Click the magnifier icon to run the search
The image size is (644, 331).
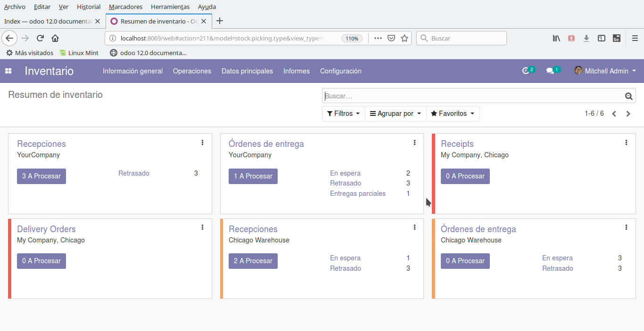pyautogui.click(x=628, y=96)
